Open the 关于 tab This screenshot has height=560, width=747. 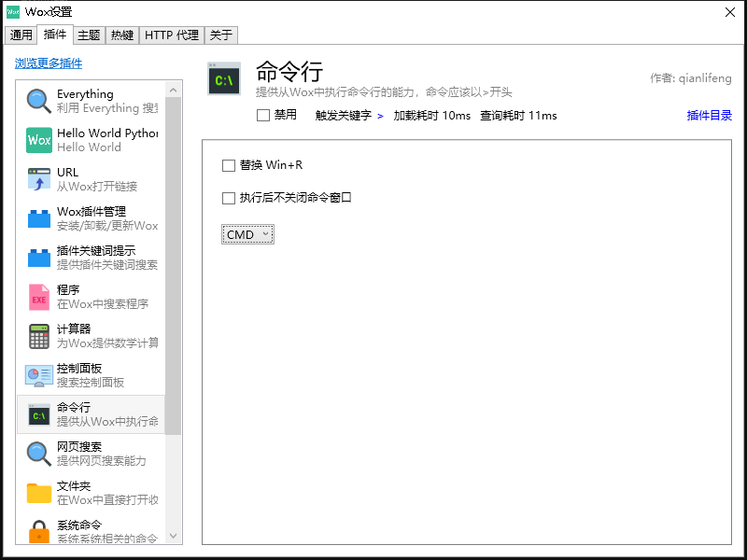pos(221,35)
